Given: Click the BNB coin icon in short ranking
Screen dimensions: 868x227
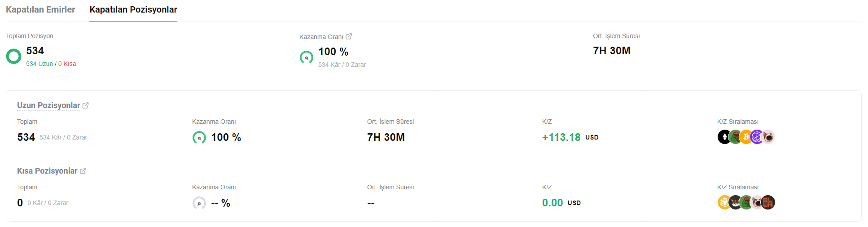Looking at the screenshot, I should [724, 202].
